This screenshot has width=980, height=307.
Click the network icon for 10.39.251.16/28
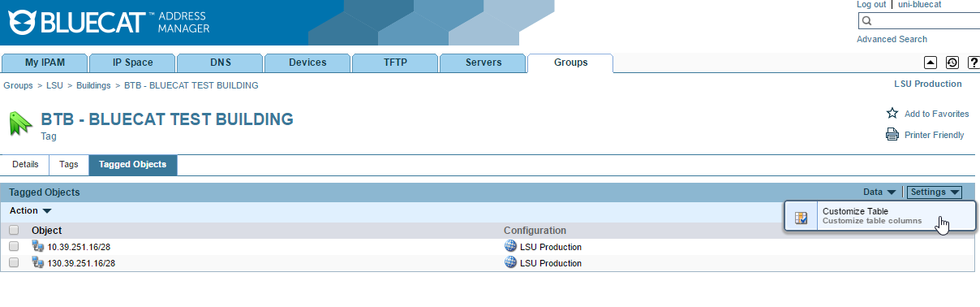[x=37, y=247]
